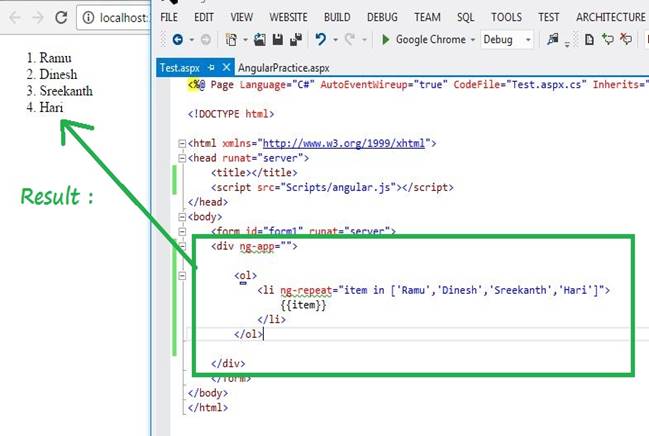This screenshot has height=436, width=649.
Task: Click the green comment selection icon
Action: (608, 40)
